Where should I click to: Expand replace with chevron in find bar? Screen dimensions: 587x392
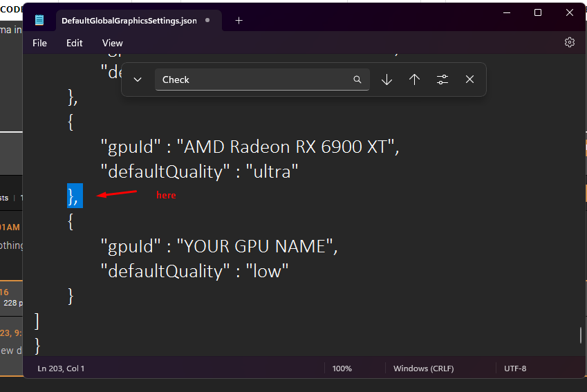point(138,80)
